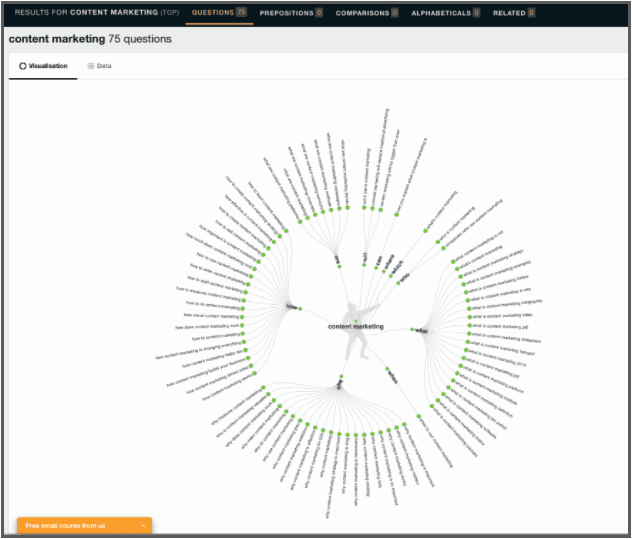The image size is (632, 539).
Task: Click the 'who' branch node
Action: (404, 279)
